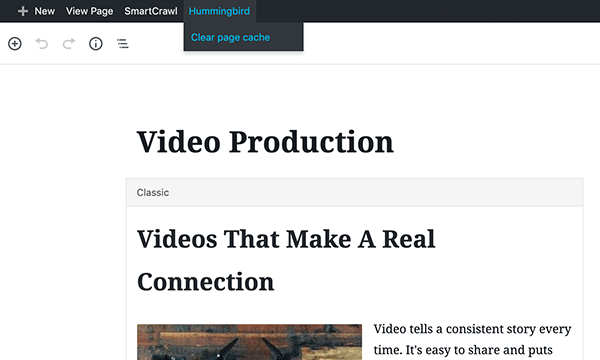Click paragraph starting 'Video tells a consistent story'

point(472,339)
